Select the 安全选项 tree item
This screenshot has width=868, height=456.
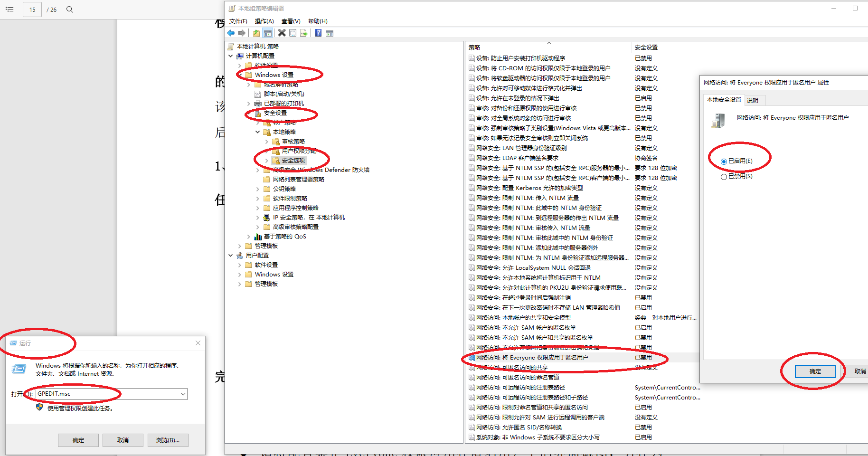293,161
